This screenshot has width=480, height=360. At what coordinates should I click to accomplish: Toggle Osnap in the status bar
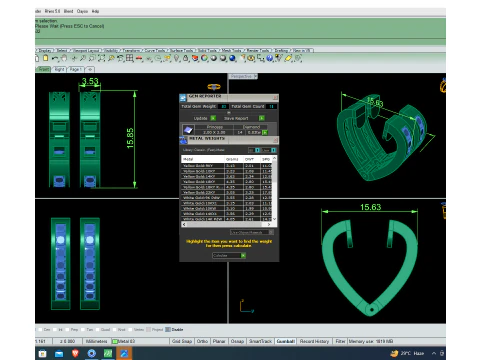pyautogui.click(x=237, y=341)
